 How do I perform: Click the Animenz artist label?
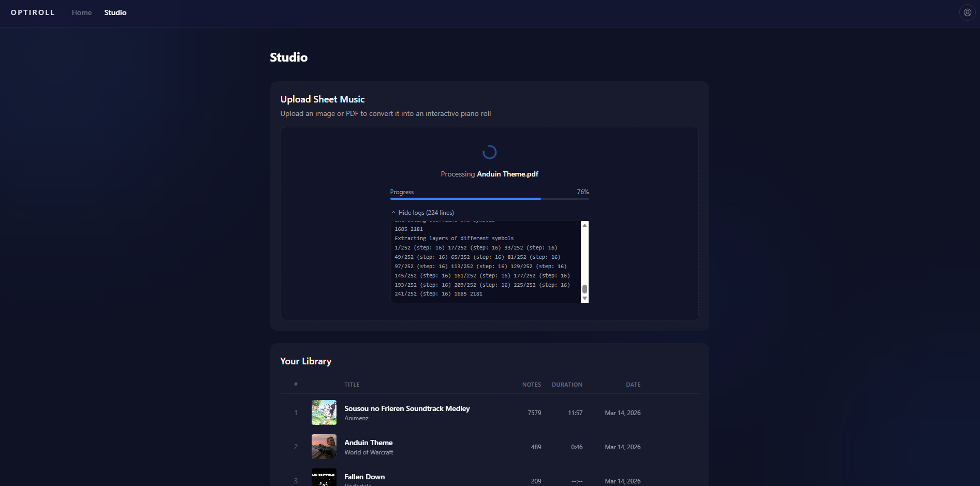(356, 418)
